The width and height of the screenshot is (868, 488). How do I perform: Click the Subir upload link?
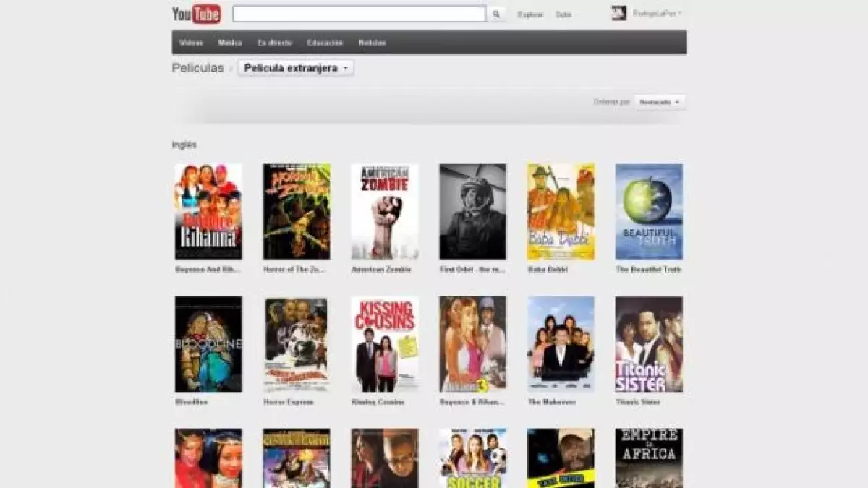pos(563,14)
